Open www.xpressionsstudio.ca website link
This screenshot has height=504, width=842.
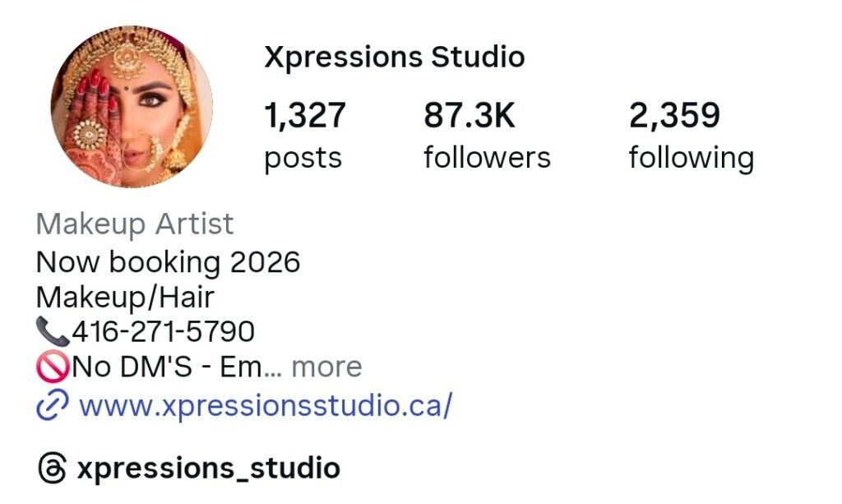tap(266, 405)
